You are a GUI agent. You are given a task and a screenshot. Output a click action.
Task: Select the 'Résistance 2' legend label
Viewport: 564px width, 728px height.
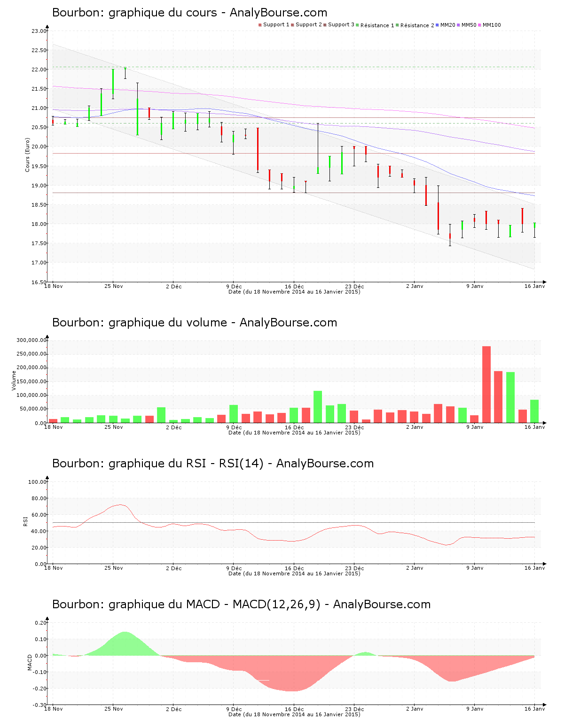[417, 25]
